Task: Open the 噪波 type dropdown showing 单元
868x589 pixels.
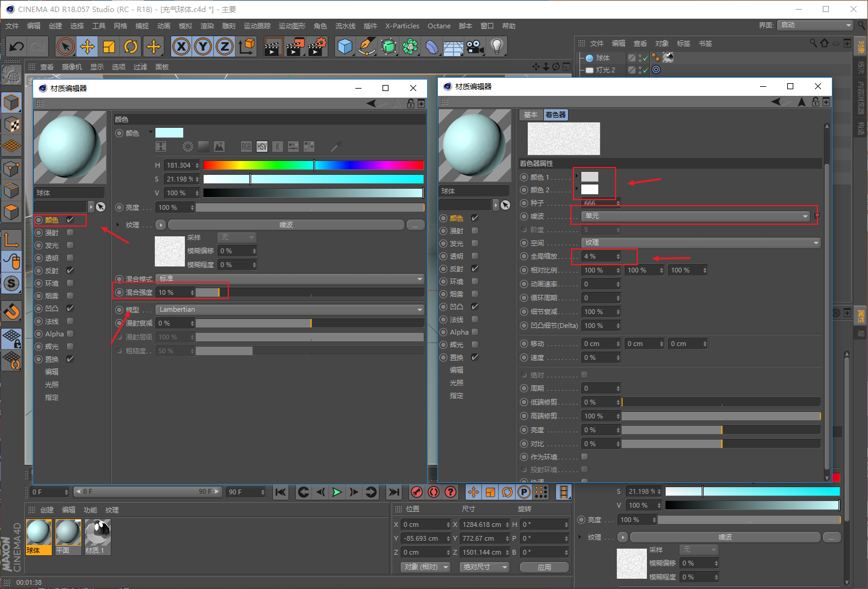Action: coord(696,216)
